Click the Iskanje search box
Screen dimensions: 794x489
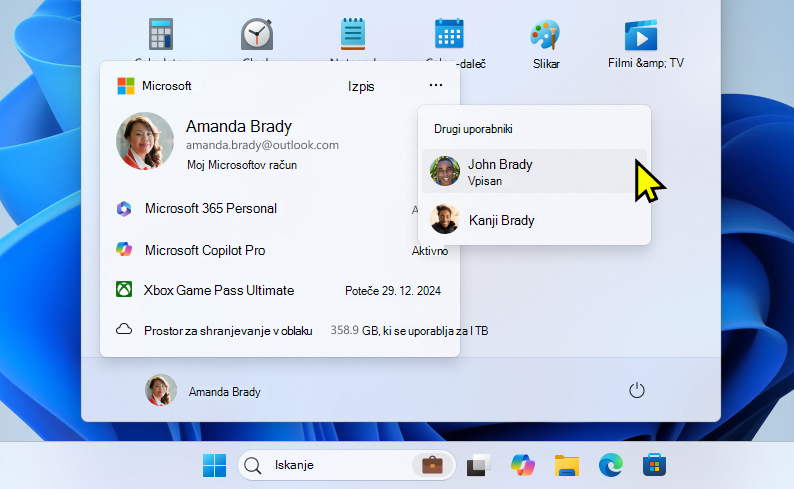pyautogui.click(x=346, y=465)
